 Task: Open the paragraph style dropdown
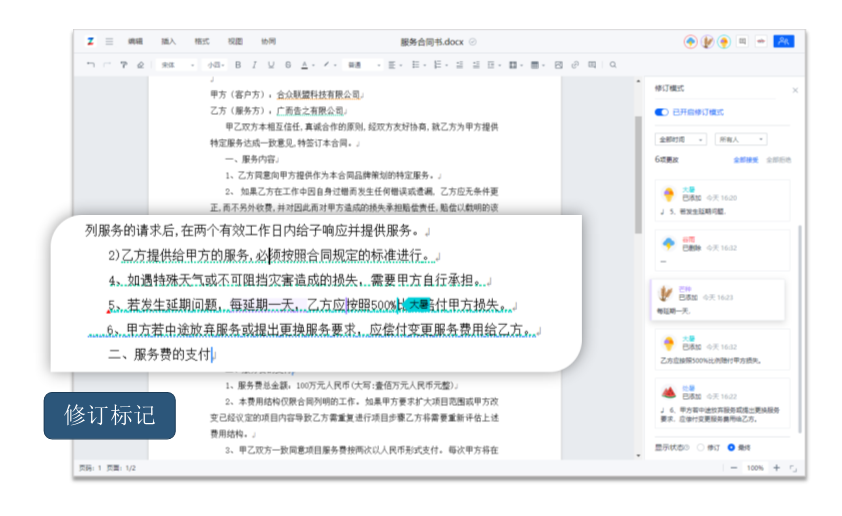point(364,65)
